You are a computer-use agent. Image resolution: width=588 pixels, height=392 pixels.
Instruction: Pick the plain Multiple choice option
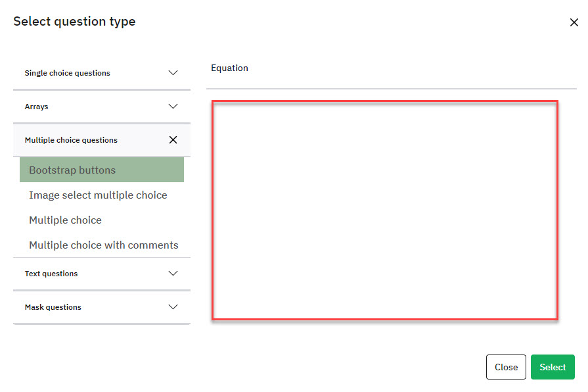click(x=65, y=220)
